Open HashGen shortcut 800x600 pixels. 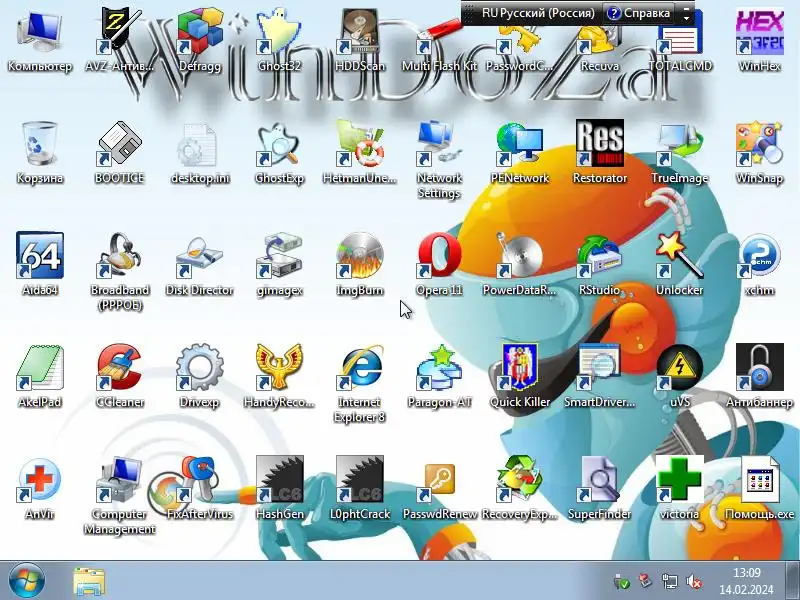[x=279, y=488]
